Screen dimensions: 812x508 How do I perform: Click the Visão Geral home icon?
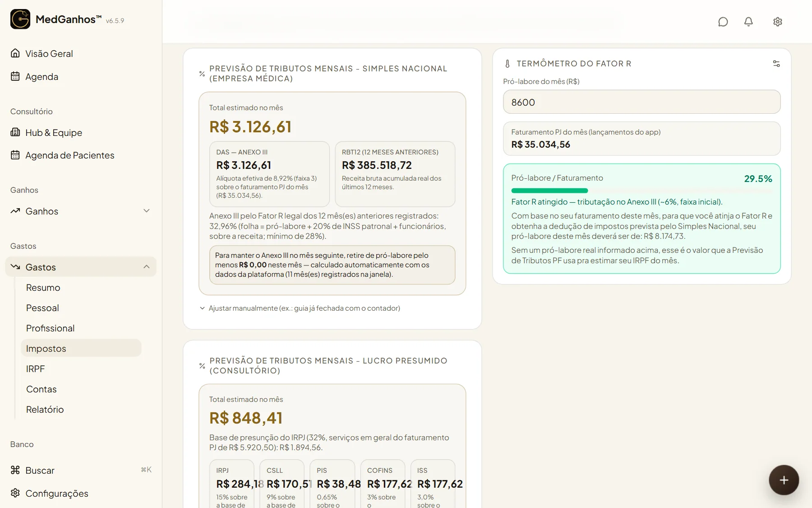15,53
